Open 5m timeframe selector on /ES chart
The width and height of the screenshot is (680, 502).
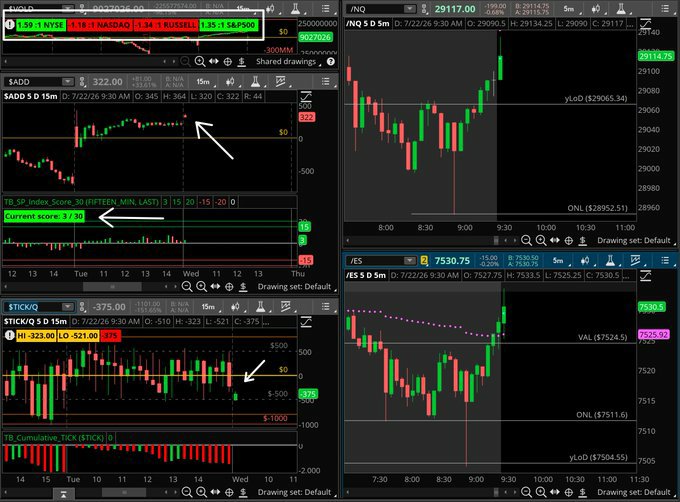(x=558, y=261)
